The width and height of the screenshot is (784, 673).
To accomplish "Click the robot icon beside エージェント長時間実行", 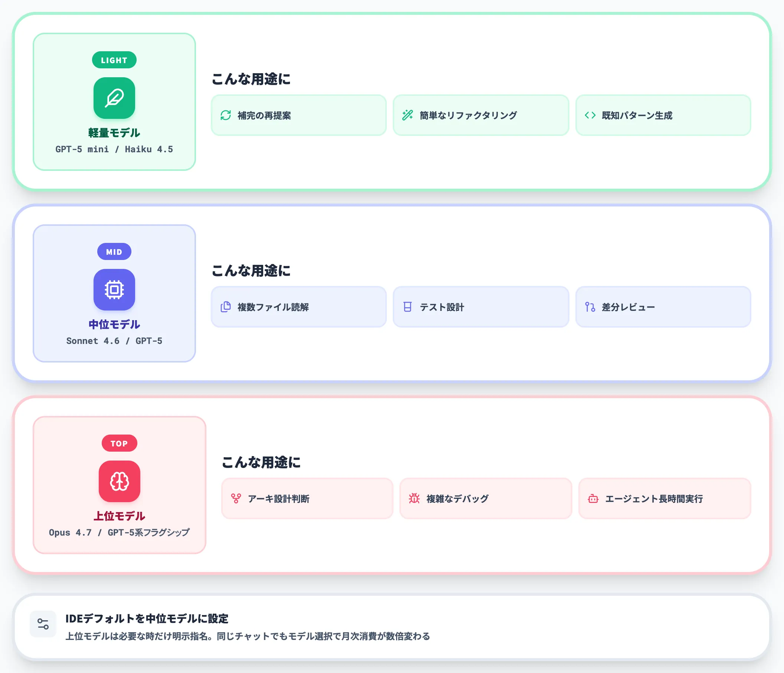I will pos(593,498).
